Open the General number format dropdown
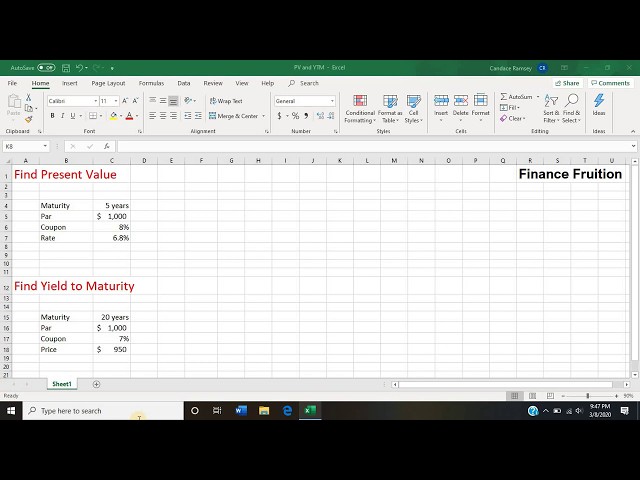This screenshot has height=480, width=640. [332, 101]
